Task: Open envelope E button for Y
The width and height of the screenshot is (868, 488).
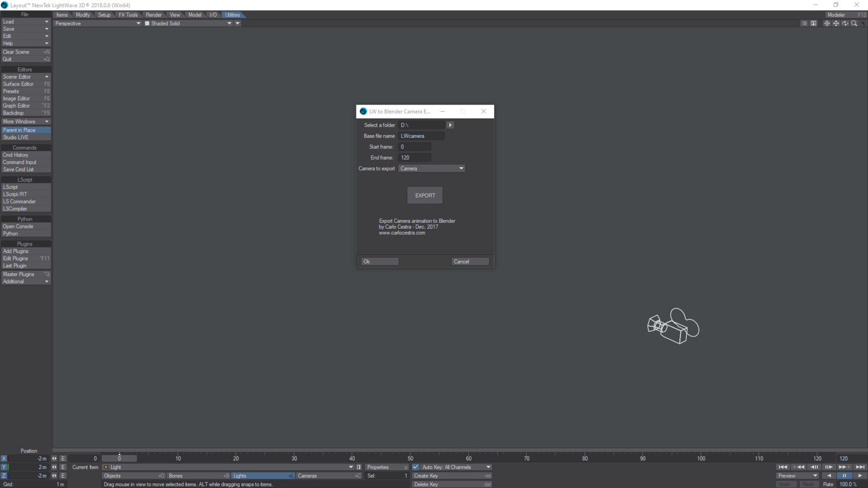Action: pyautogui.click(x=63, y=467)
